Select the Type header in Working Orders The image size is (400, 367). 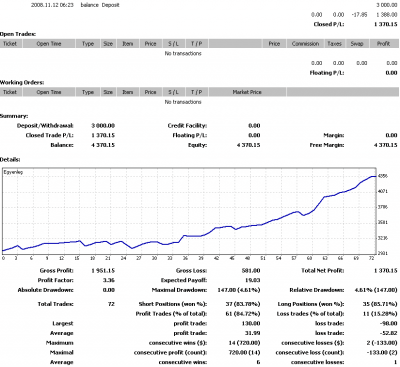click(88, 92)
